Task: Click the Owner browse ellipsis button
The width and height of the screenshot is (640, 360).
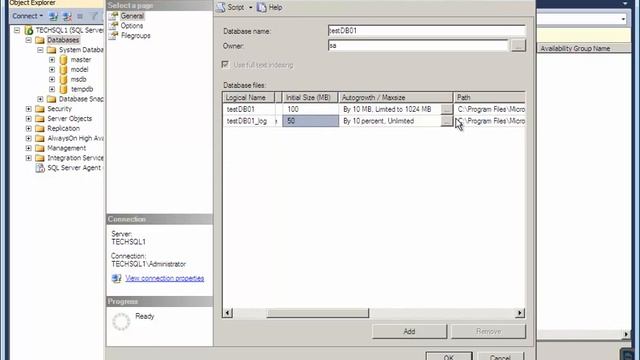Action: (518, 45)
